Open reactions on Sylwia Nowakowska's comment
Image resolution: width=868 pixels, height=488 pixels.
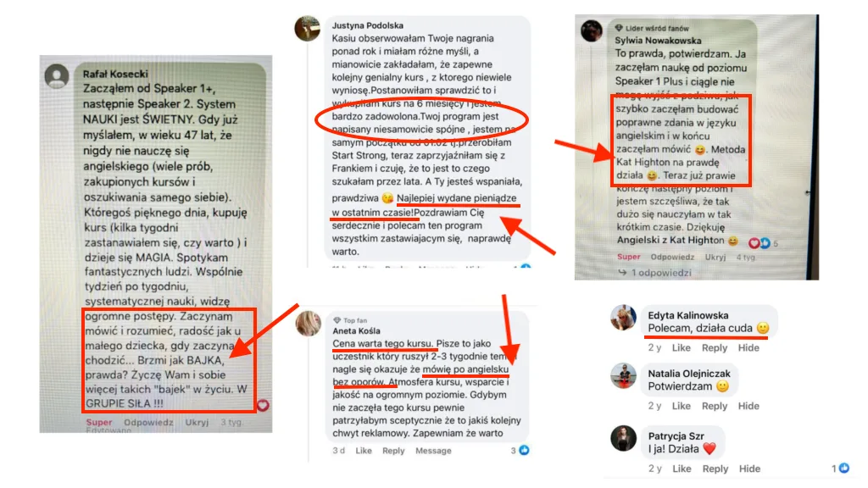[x=764, y=243]
